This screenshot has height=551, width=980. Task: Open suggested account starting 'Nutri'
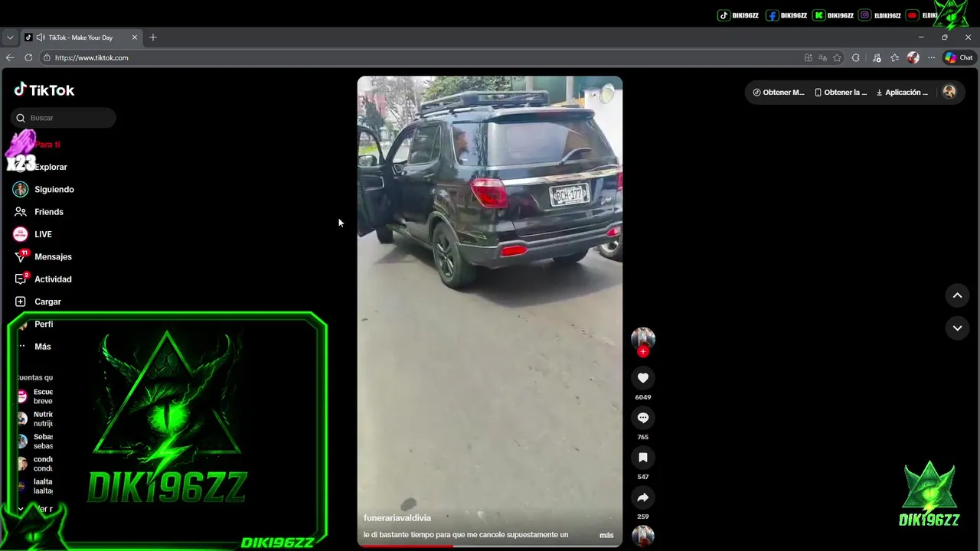click(x=34, y=419)
